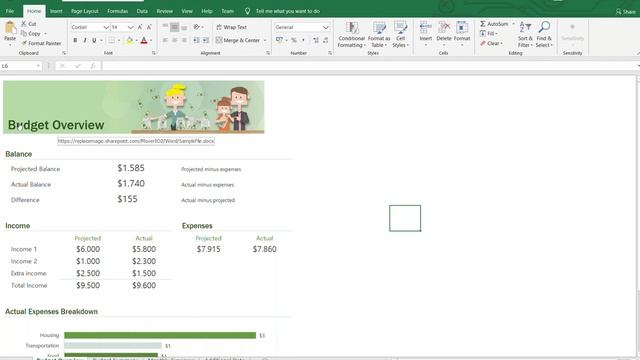Open Sort & Filter options
Image resolution: width=640 pixels, height=360 pixels.
pos(525,34)
